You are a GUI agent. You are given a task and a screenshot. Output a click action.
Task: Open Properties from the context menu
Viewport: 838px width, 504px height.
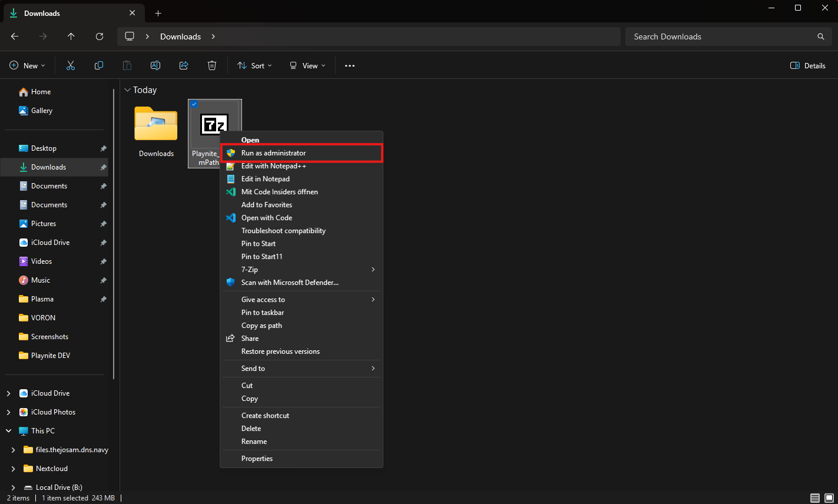(257, 458)
